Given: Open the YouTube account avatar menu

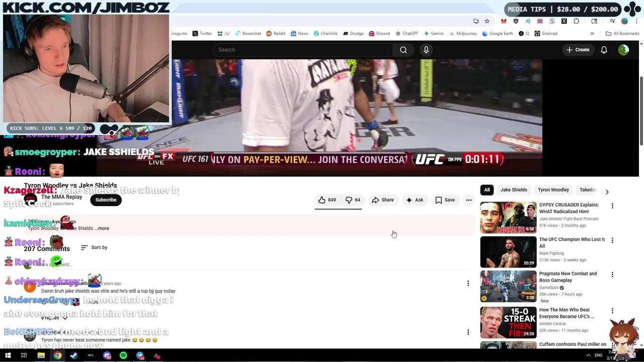Looking at the screenshot, I should pyautogui.click(x=623, y=50).
